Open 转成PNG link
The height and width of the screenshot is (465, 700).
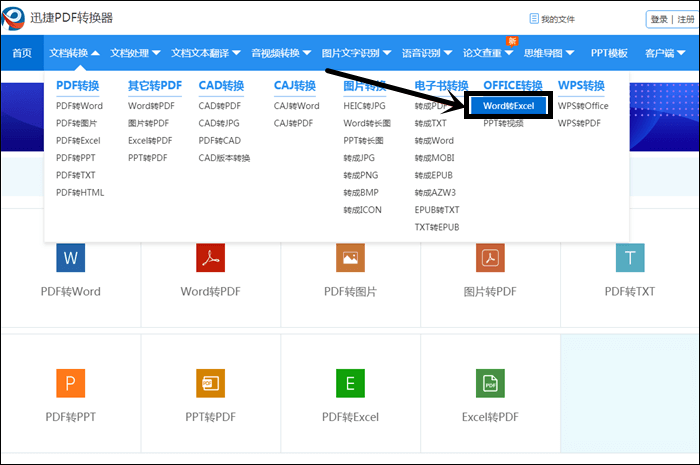click(361, 175)
